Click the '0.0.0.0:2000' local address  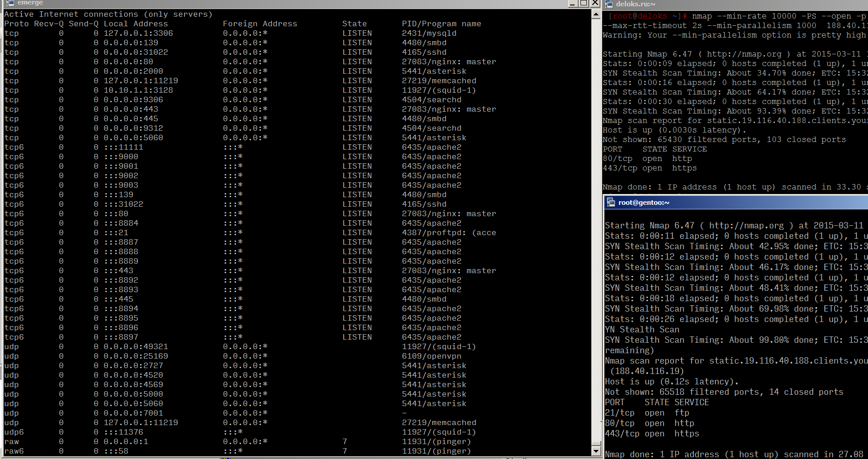tap(133, 71)
